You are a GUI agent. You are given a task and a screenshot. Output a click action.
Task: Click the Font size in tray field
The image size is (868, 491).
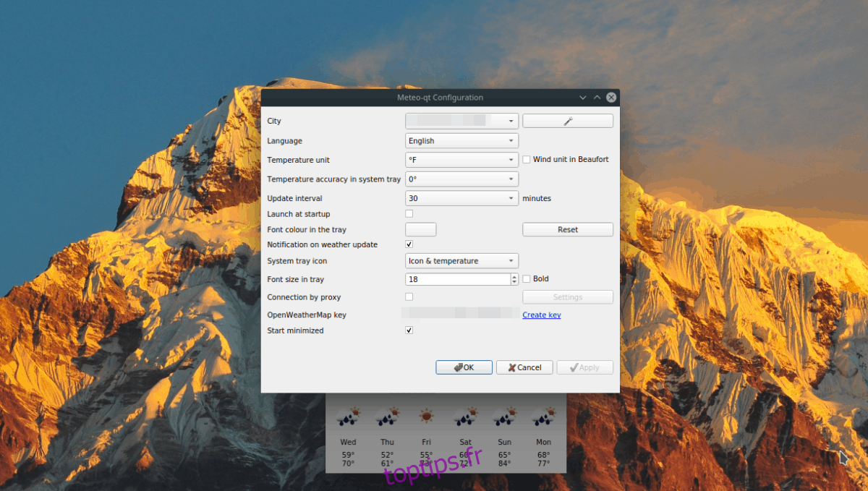(457, 279)
